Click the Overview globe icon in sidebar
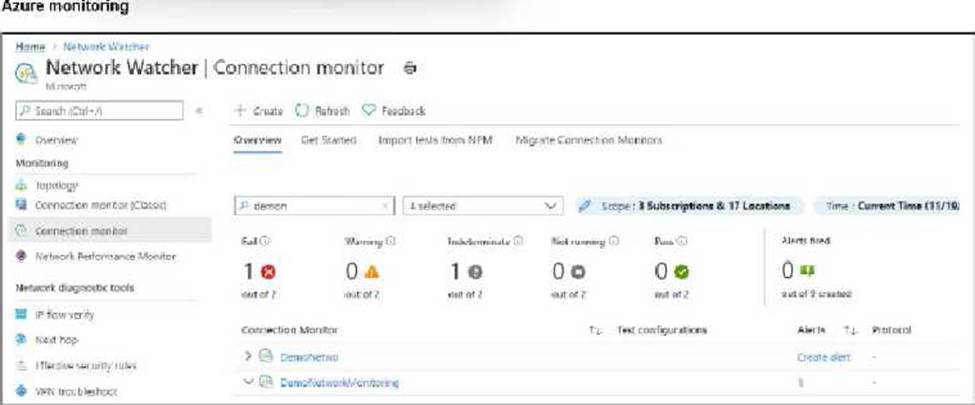This screenshot has height=405, width=975. [x=21, y=139]
